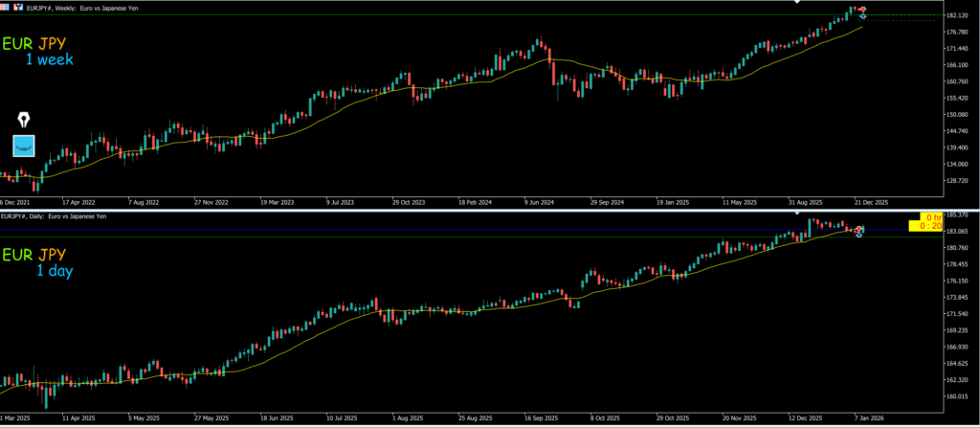Click the chart shift triangle on daily chart
Screen dimensions: 980x428
(798, 212)
